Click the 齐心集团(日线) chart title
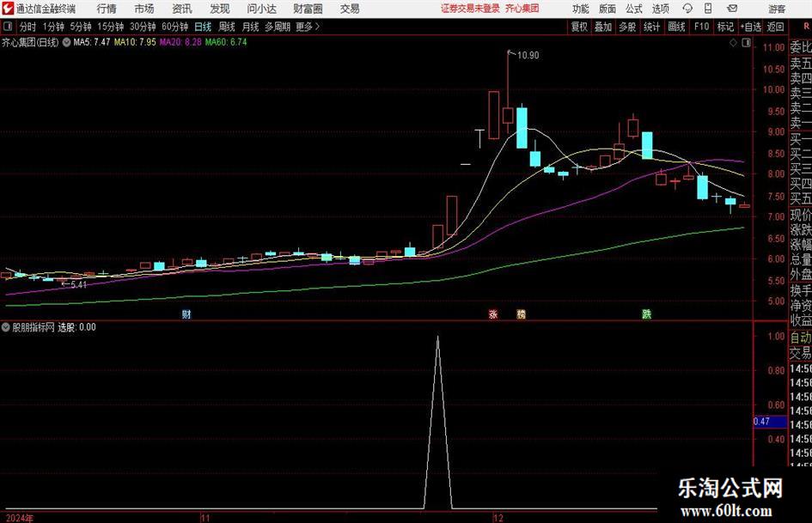 31,42
